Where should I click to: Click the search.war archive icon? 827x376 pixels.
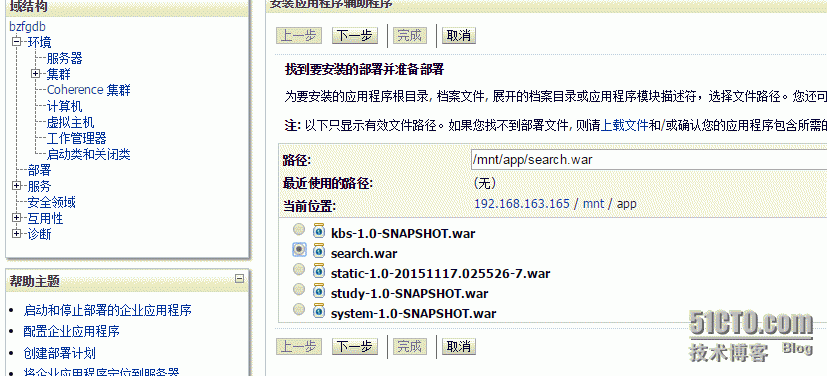click(319, 251)
